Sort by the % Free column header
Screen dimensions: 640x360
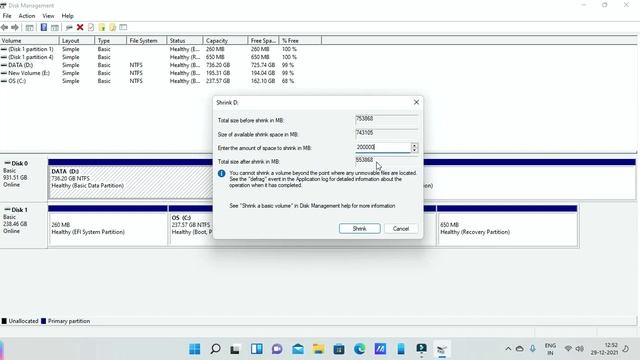click(300, 40)
